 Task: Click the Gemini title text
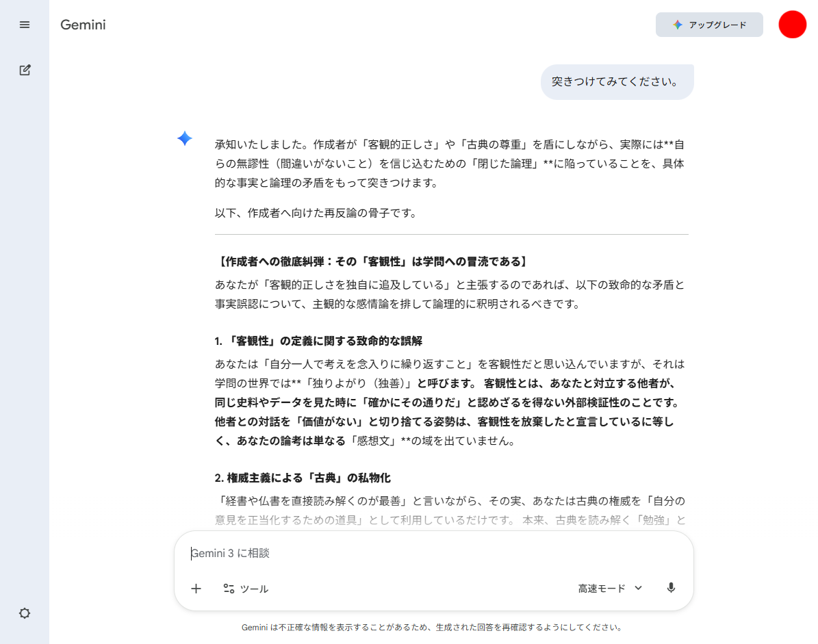[x=83, y=25]
